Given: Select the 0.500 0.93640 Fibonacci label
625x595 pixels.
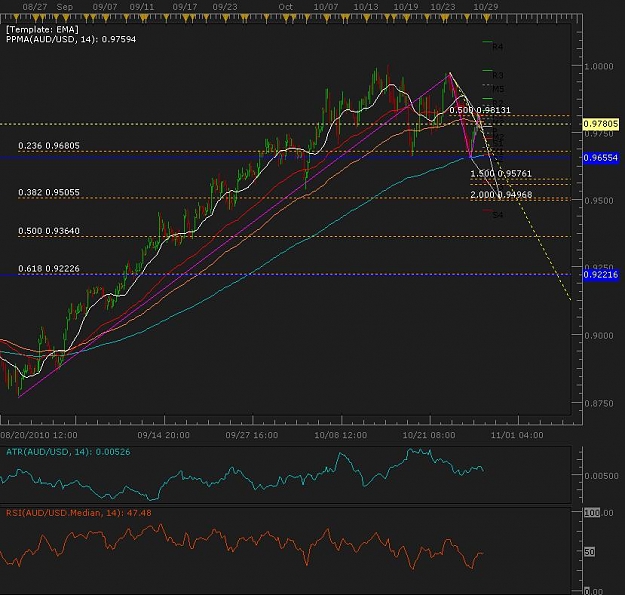Looking at the screenshot, I should pyautogui.click(x=49, y=231).
